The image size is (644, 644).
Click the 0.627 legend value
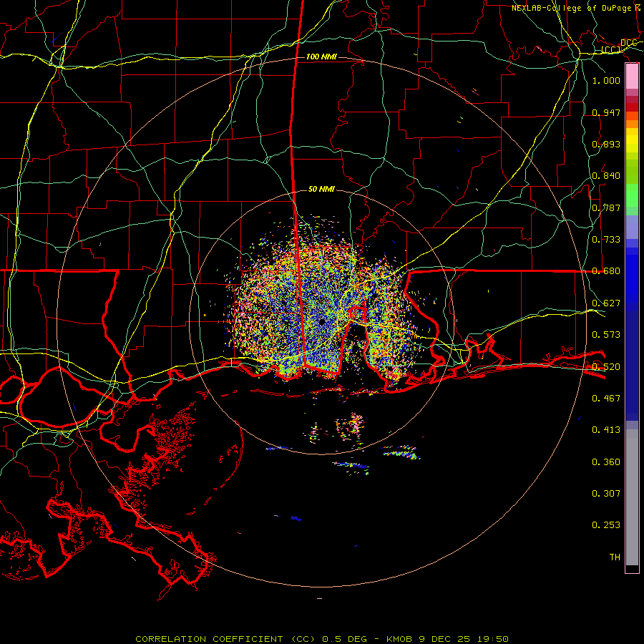point(606,303)
